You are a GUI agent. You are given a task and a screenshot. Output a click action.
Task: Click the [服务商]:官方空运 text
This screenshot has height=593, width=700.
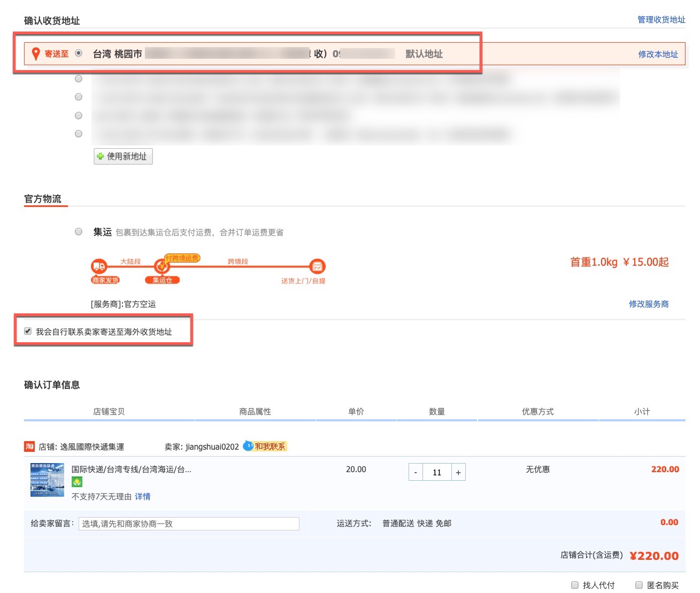point(123,304)
